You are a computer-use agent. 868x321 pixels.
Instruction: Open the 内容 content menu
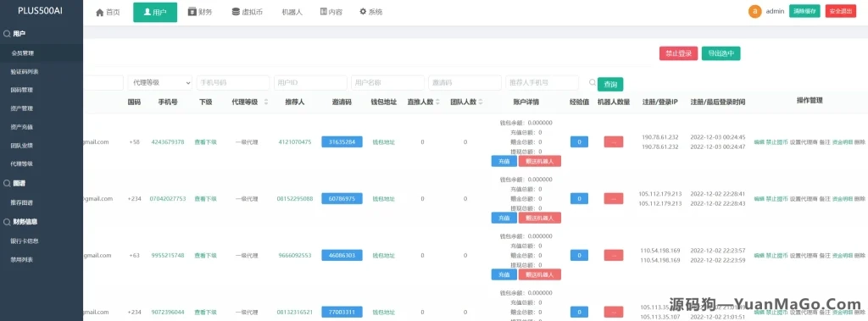[x=331, y=12]
